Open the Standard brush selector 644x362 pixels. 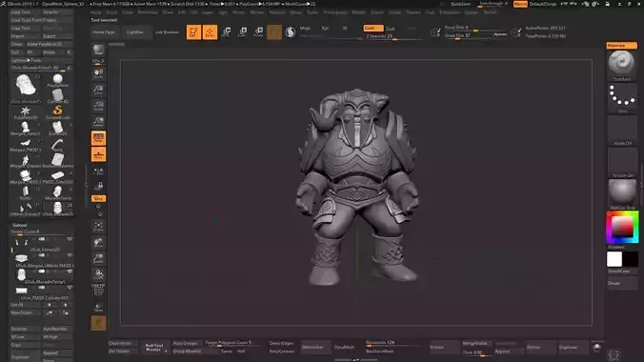(x=622, y=66)
